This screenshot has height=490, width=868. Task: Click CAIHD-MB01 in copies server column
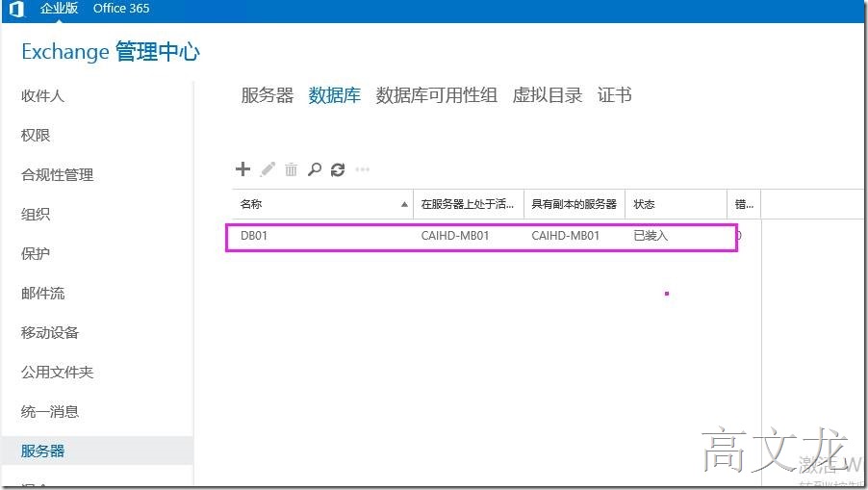565,236
